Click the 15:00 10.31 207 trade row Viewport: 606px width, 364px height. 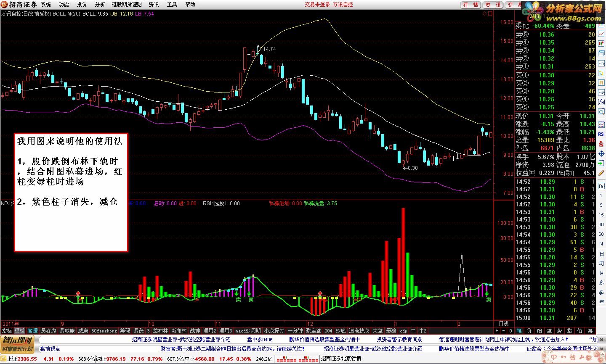pos(555,318)
